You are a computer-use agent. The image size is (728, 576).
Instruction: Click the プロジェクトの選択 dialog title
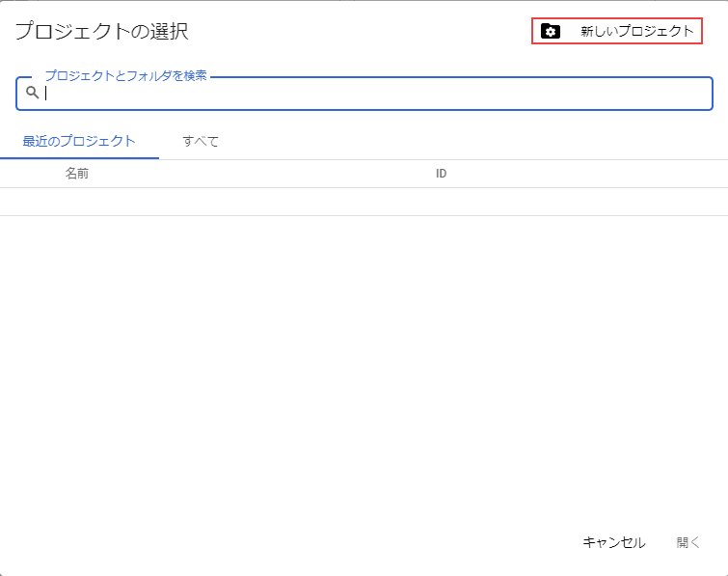(x=101, y=32)
